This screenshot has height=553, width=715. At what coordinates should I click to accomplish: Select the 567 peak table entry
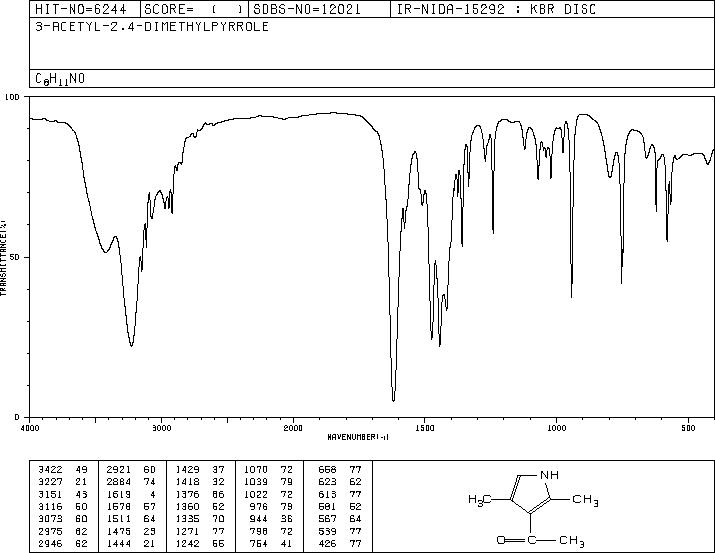point(341,519)
